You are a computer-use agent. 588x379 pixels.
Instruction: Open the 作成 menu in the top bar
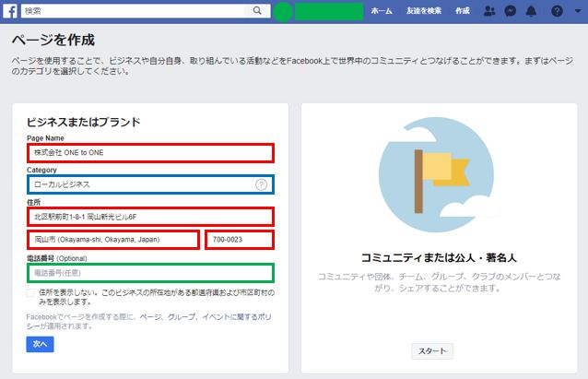pyautogui.click(x=463, y=11)
